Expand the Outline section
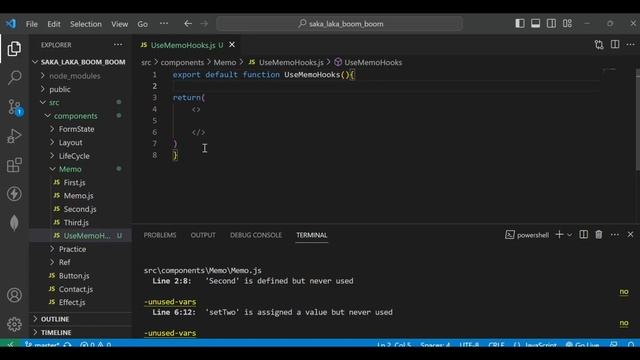640x360 pixels. tap(80, 319)
